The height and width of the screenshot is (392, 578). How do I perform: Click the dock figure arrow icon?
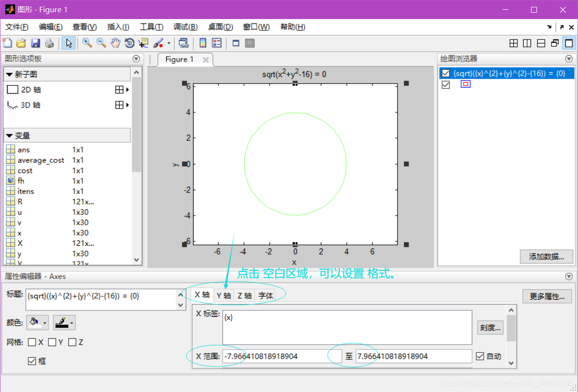click(x=549, y=27)
